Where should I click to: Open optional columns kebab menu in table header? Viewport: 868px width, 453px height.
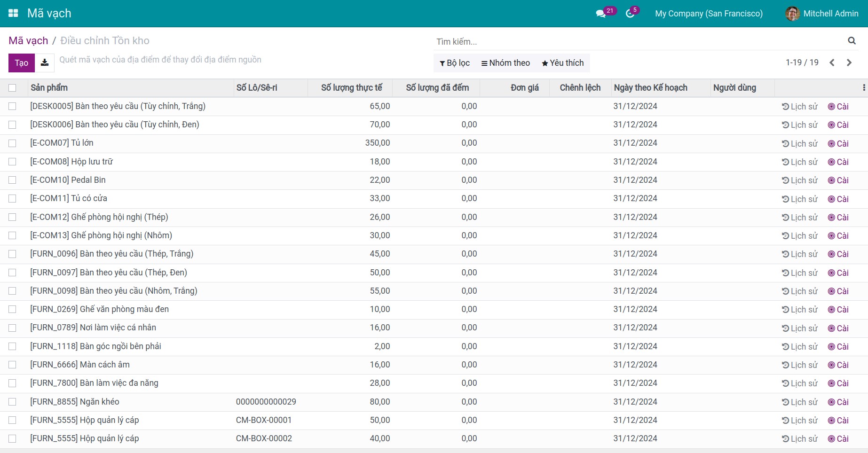click(864, 88)
